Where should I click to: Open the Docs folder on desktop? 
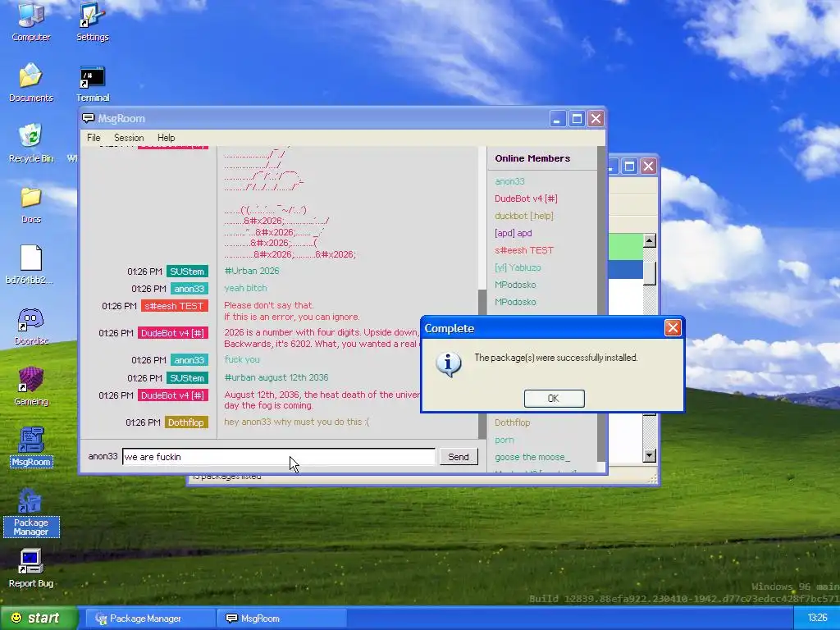pos(31,204)
